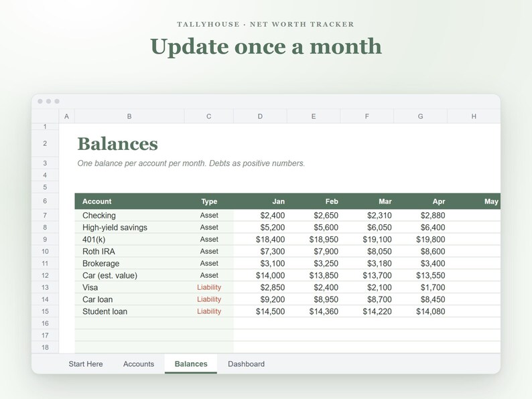This screenshot has width=532, height=399.
Task: Select Car loan Feb value $8,950
Action: coord(314,299)
